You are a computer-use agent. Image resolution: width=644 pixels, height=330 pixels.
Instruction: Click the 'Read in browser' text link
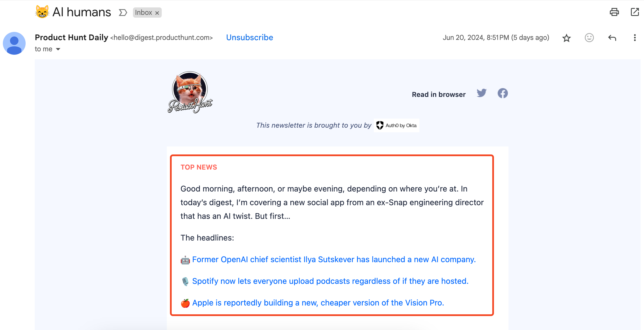(438, 94)
